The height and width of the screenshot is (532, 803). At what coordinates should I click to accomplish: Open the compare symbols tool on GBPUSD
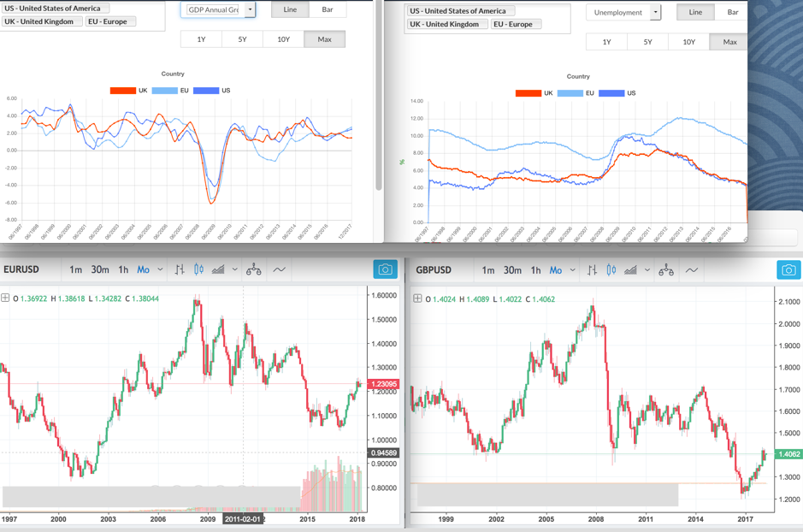point(666,270)
